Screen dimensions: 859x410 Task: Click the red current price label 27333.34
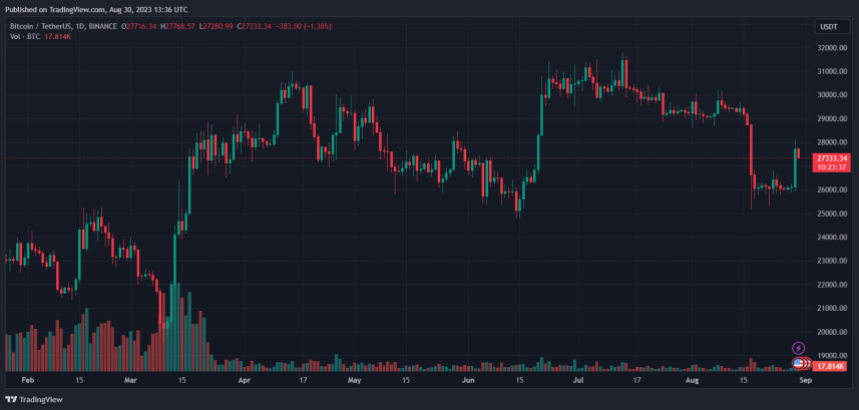832,158
